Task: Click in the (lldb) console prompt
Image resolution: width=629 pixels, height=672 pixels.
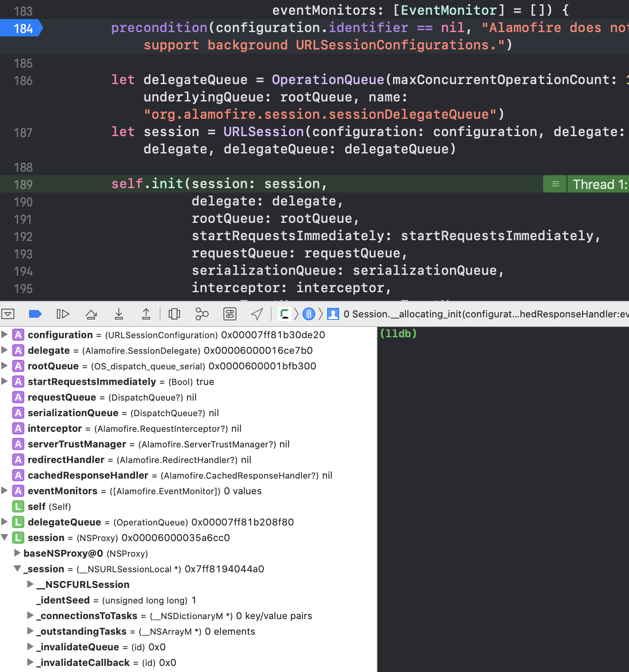Action: click(x=398, y=333)
